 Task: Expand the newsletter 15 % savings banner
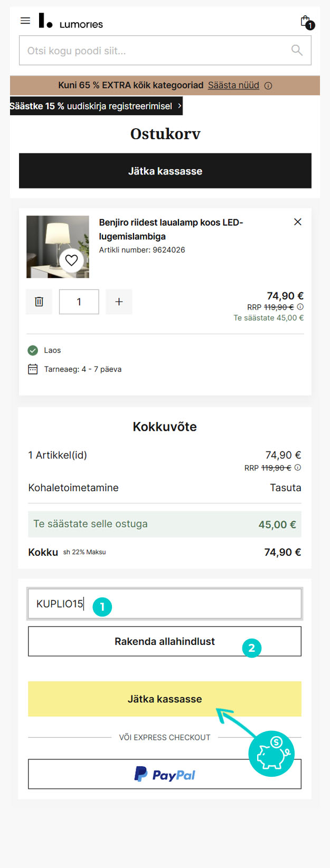[96, 106]
